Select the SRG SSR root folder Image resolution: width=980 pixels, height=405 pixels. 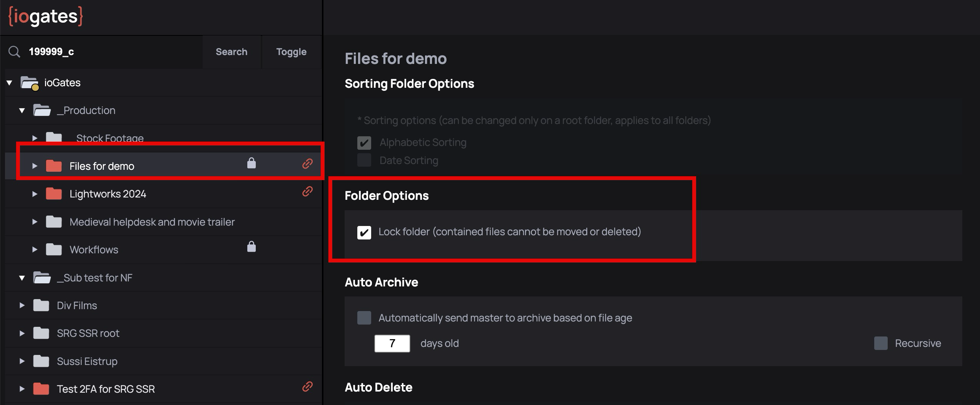[x=88, y=333]
